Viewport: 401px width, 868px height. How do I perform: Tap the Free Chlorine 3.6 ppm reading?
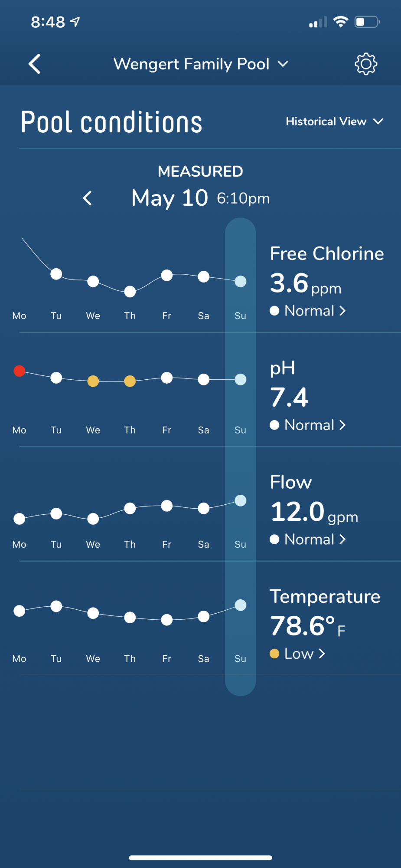pyautogui.click(x=306, y=283)
